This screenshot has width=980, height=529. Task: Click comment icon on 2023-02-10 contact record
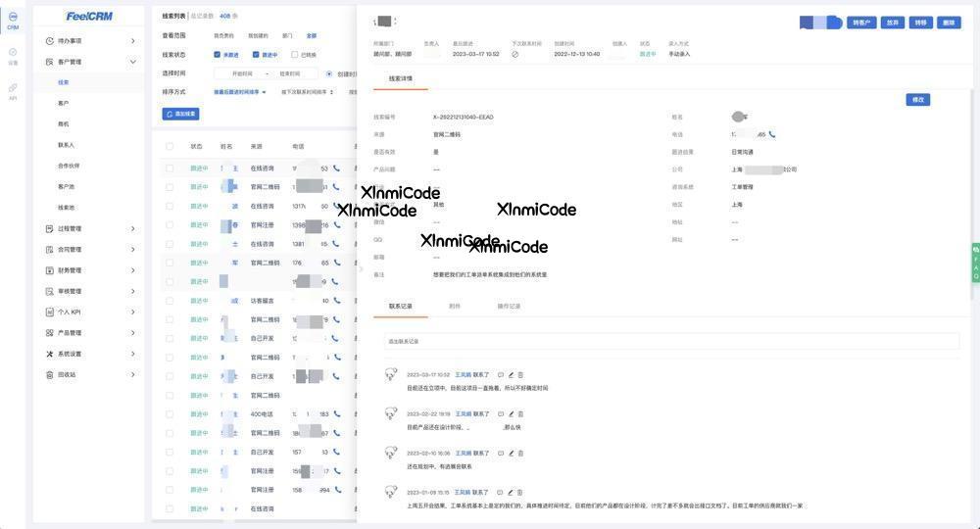[x=501, y=454]
